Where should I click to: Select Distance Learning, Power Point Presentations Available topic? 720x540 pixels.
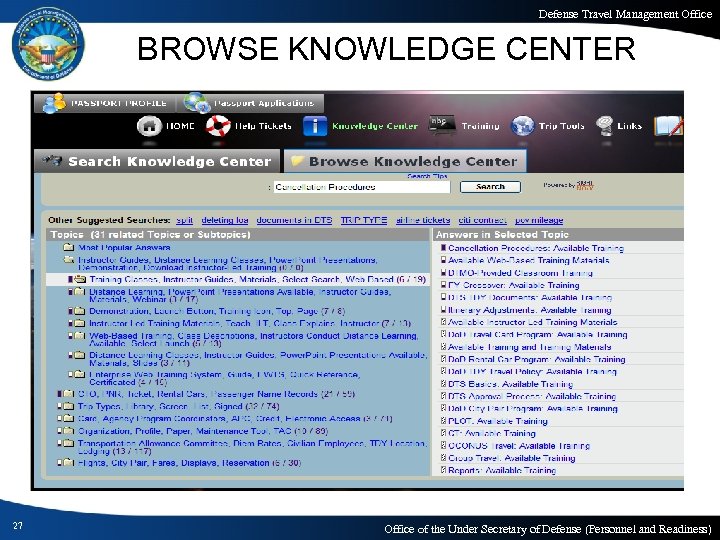coord(240,295)
